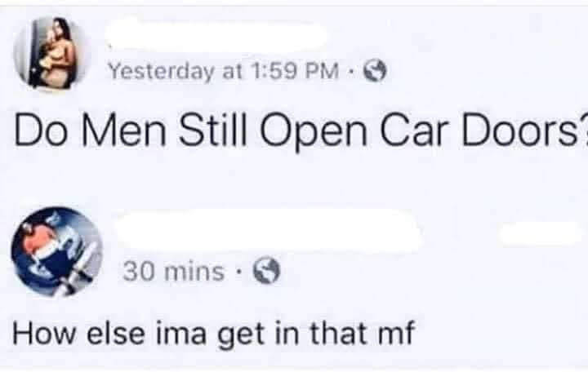Click the word "Yesterday" in the top timestamp
588x372 pixels.
(161, 72)
